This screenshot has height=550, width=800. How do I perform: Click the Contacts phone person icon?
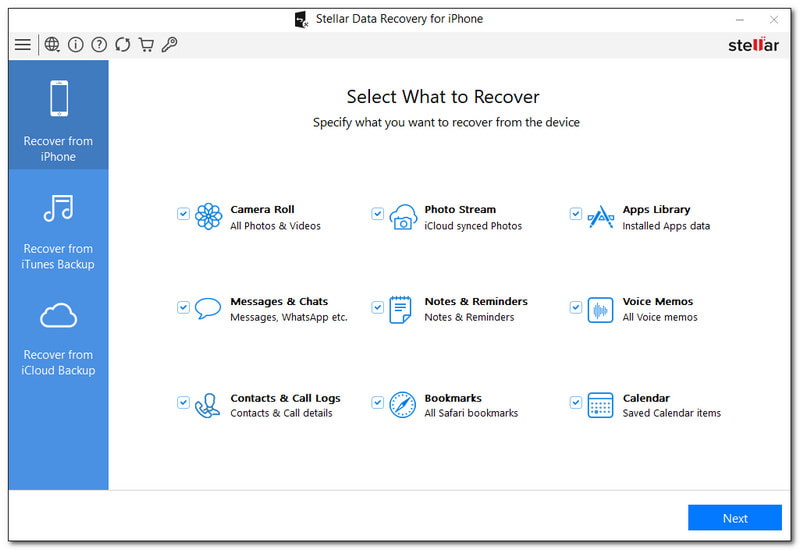coord(207,406)
